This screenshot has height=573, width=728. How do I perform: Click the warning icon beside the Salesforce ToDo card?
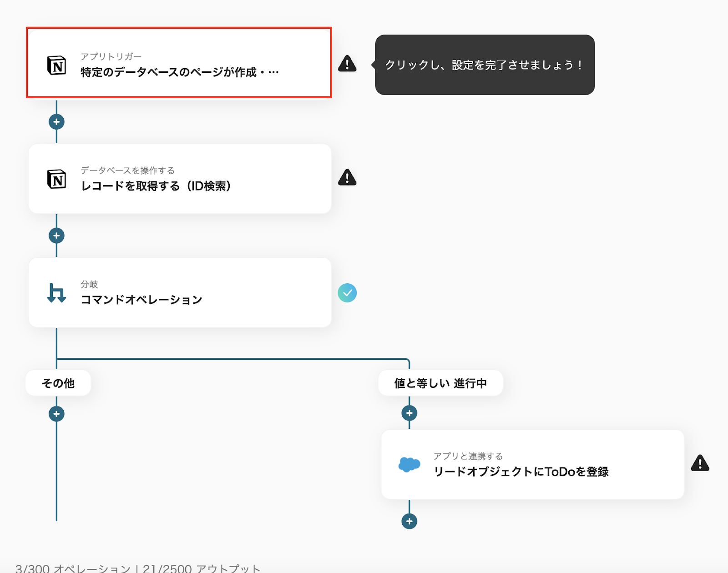(700, 463)
